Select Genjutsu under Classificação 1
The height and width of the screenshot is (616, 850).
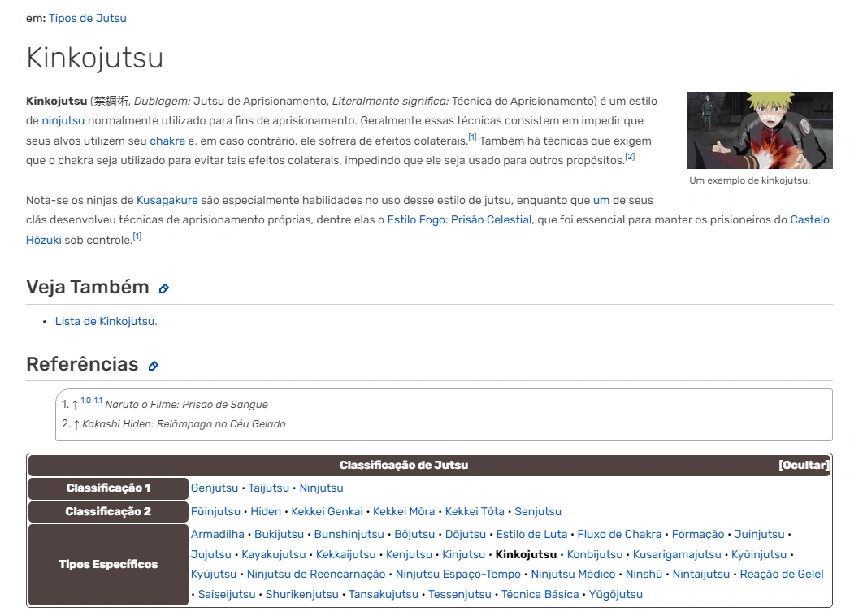[x=213, y=488]
